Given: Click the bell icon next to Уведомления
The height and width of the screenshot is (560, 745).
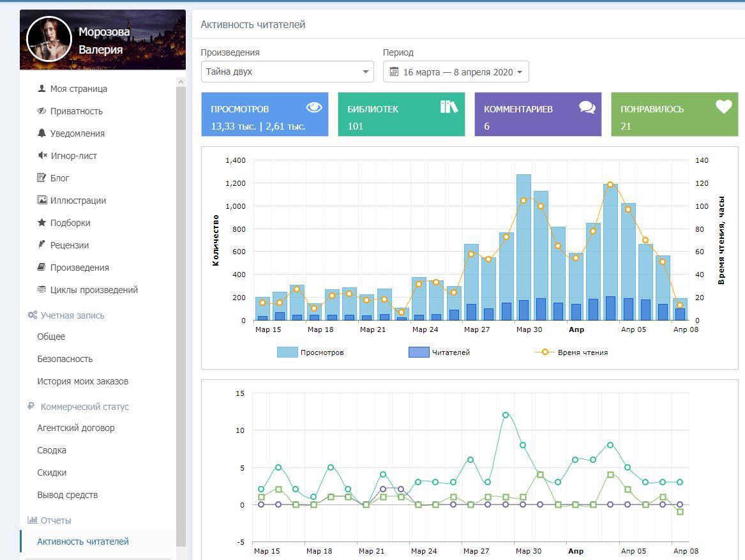Looking at the screenshot, I should (x=41, y=133).
